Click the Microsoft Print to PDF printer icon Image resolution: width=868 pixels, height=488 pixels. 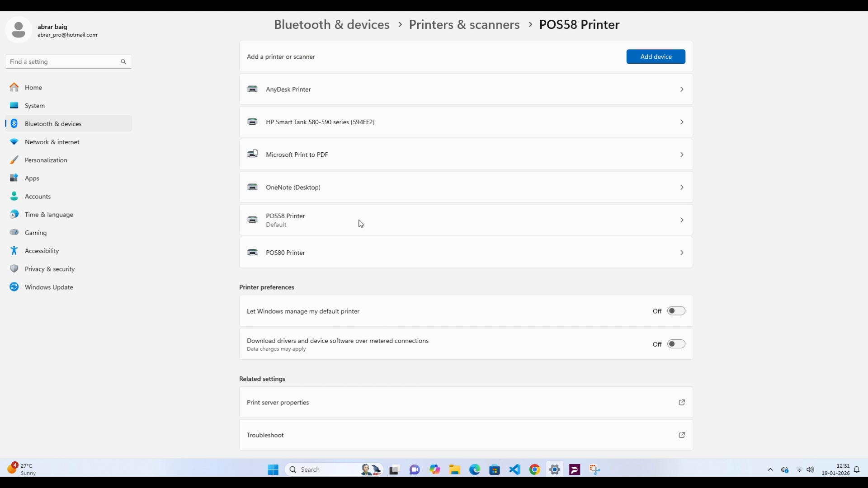coord(252,155)
